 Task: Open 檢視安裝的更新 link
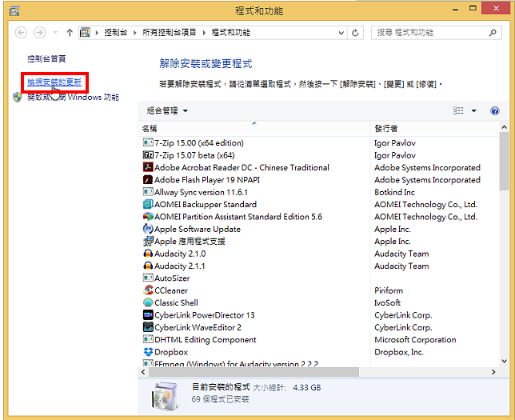pyautogui.click(x=54, y=82)
